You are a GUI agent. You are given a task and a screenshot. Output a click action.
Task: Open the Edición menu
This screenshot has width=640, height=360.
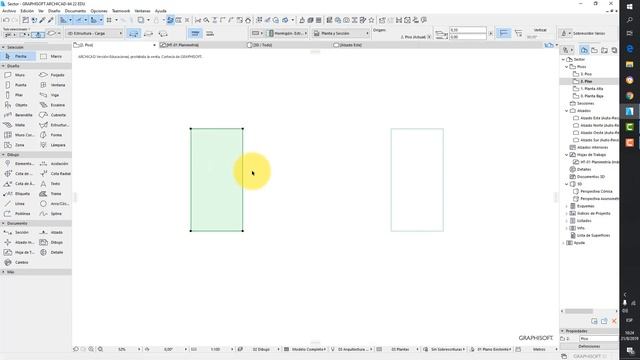(27, 11)
